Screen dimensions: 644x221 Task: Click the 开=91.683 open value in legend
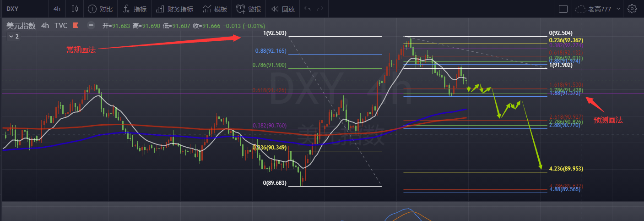117,26
